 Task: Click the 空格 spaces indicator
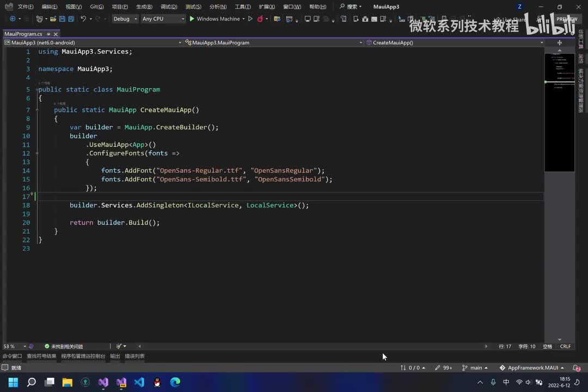(x=548, y=346)
